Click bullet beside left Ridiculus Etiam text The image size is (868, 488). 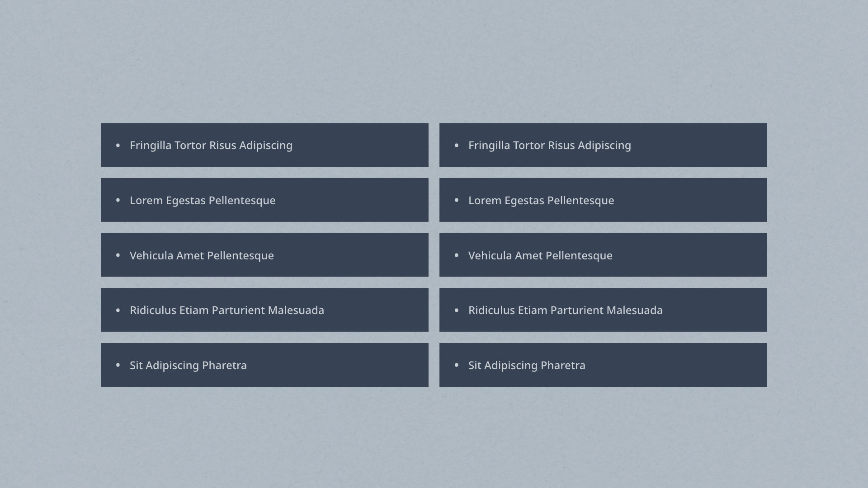click(118, 310)
